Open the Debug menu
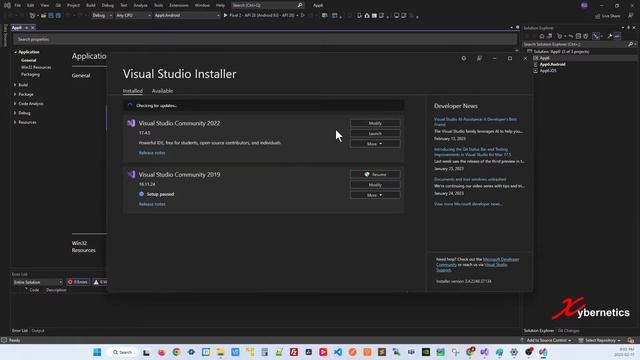 [108, 5]
